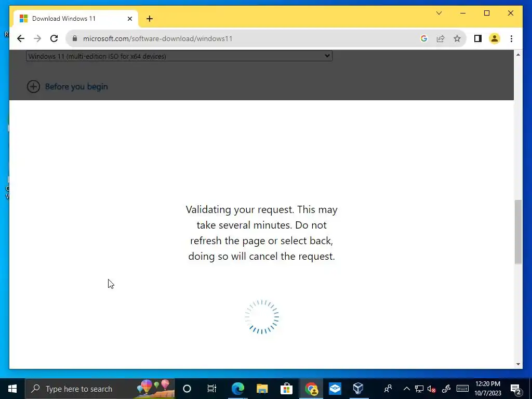The height and width of the screenshot is (399, 532).
Task: View site information via the lock icon
Action: 75,38
